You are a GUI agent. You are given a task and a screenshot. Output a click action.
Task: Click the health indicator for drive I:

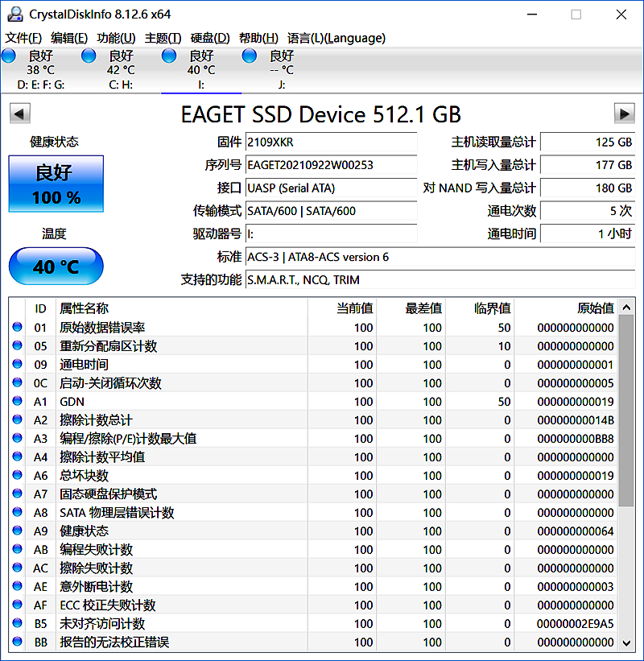pos(169,56)
